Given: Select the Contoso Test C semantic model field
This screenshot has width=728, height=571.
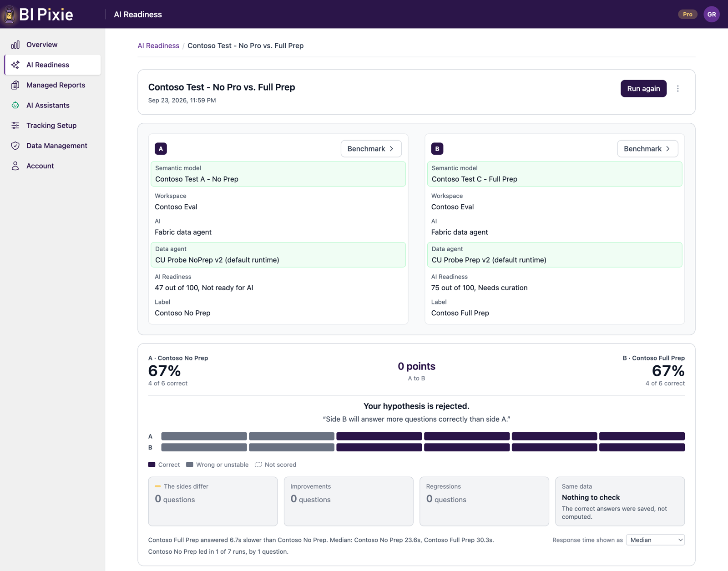Looking at the screenshot, I should (x=555, y=174).
